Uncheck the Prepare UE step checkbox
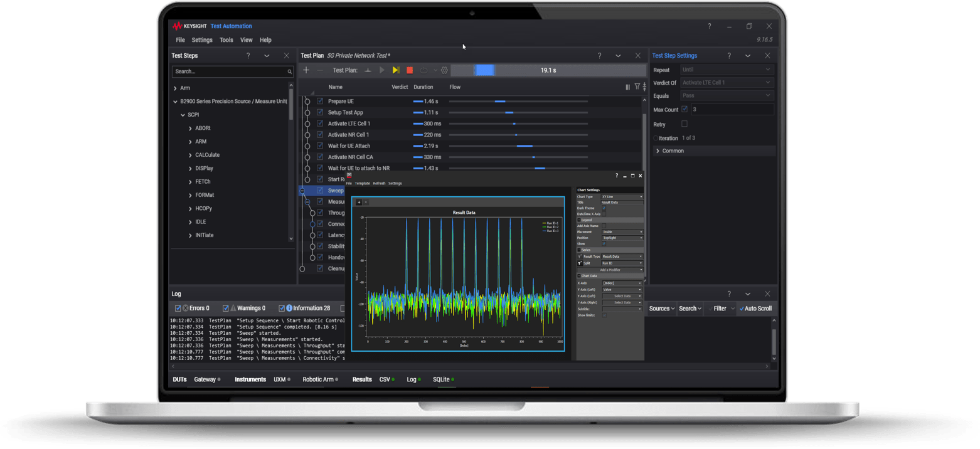 coord(320,101)
